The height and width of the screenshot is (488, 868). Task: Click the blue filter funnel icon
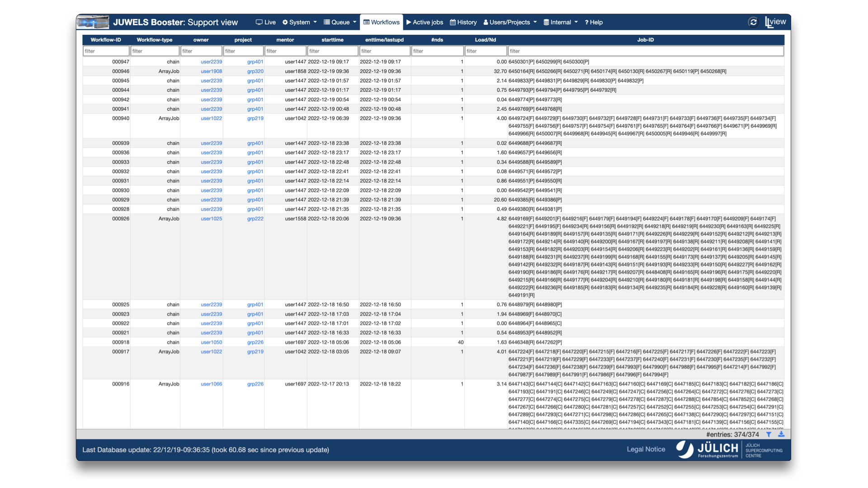[x=769, y=434]
